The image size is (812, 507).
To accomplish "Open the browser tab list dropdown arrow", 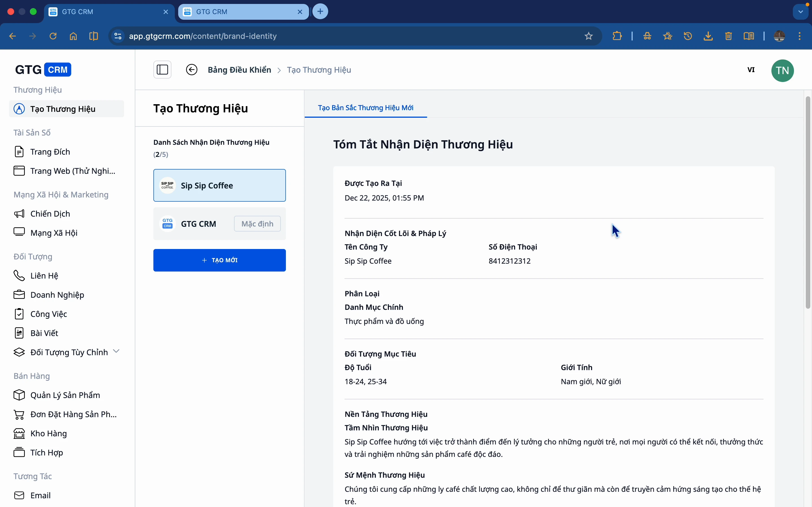I will click(801, 12).
